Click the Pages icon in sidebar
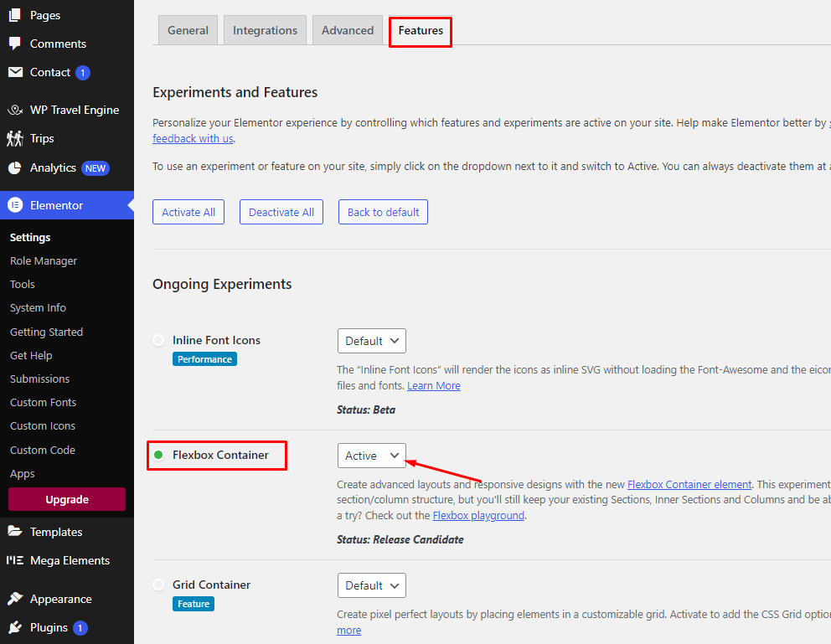The image size is (831, 644). (x=15, y=15)
